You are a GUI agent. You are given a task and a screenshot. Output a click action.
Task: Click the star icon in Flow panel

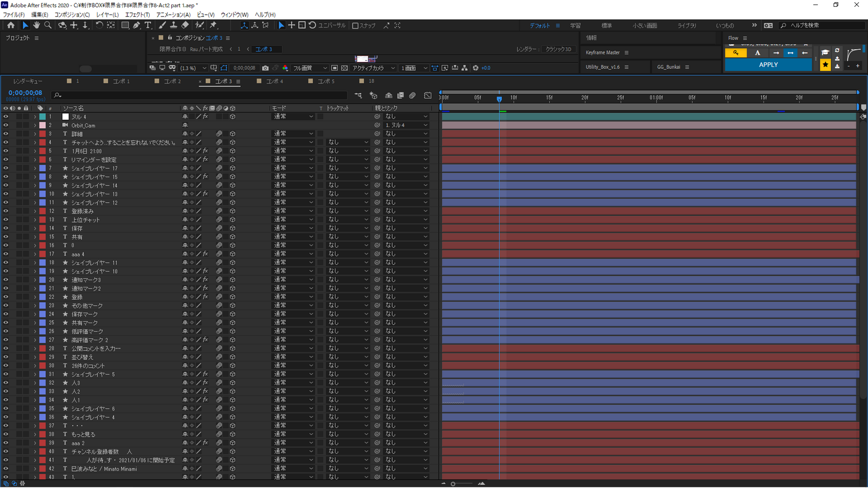coord(825,65)
